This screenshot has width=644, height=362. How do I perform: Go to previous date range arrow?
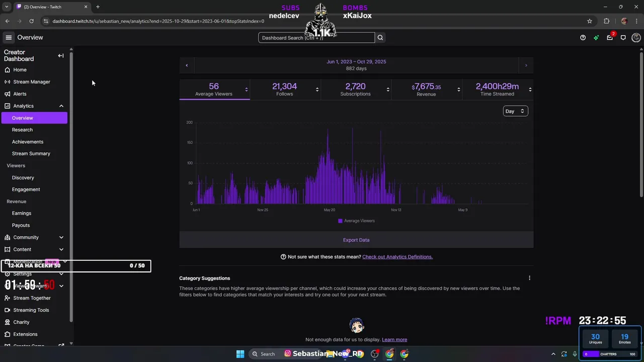(187, 65)
